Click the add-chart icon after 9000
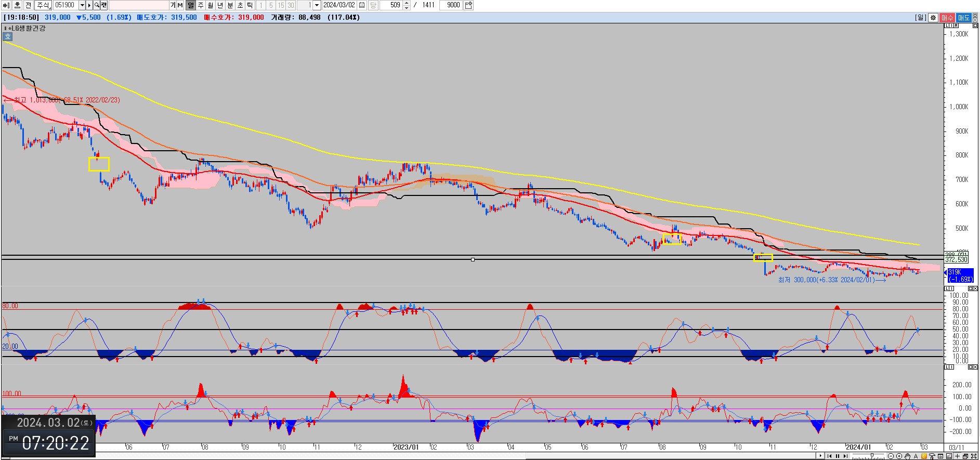This screenshot has height=460, width=980. [x=468, y=5]
